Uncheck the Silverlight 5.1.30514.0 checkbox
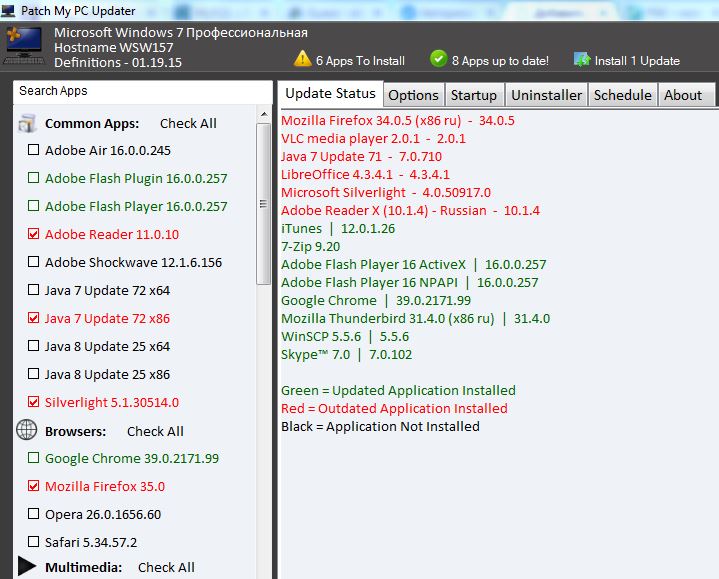The height and width of the screenshot is (579, 719). pos(33,401)
